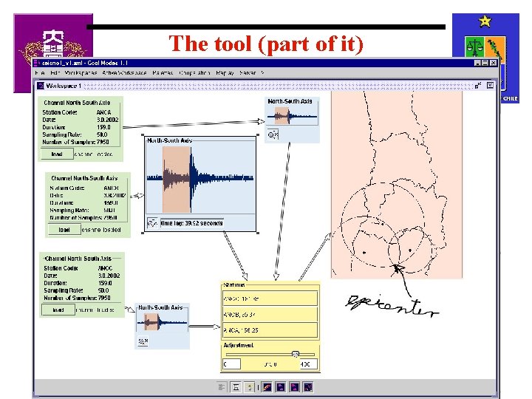Click the Adjustment current value between the fields
The width and height of the screenshot is (532, 399).
pos(270,364)
